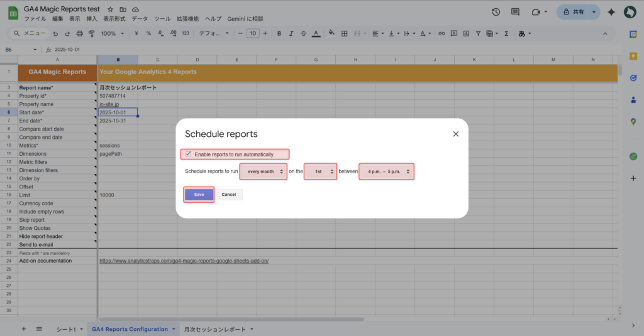
Task: Open the 100% zoom dropdown
Action: (113, 34)
